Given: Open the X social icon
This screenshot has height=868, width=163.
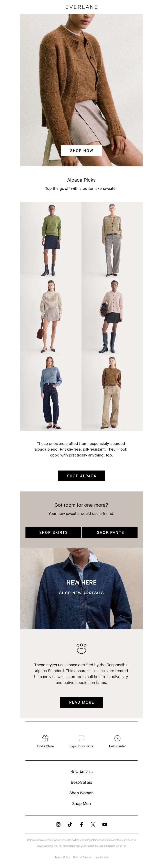Looking at the screenshot, I should tap(93, 824).
